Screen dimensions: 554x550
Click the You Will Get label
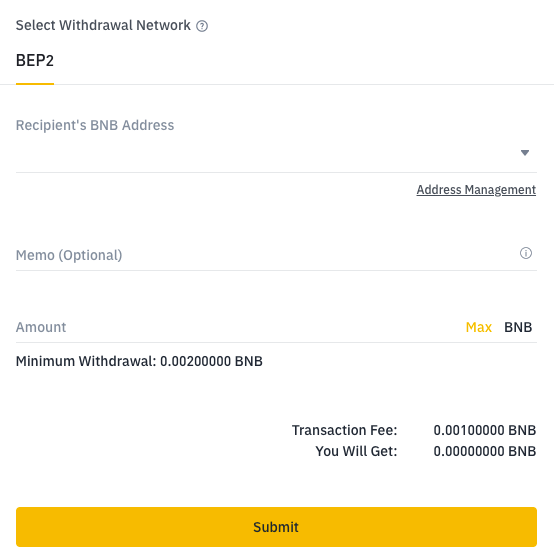(356, 451)
